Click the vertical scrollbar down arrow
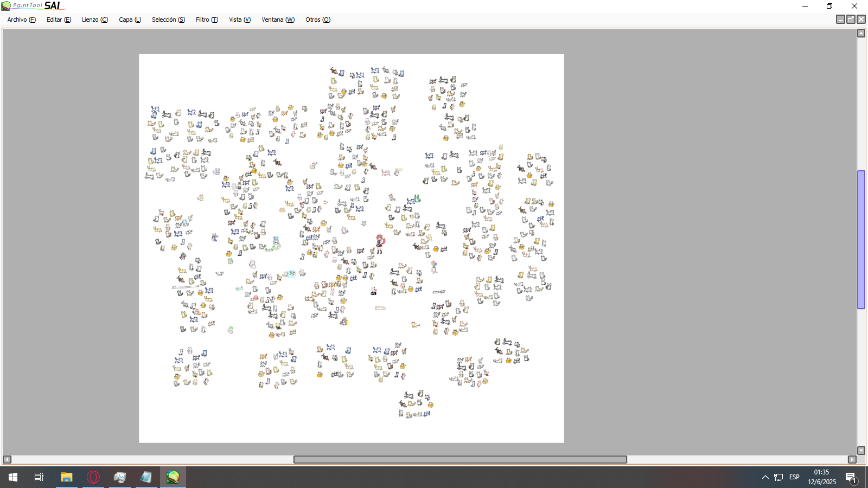 tap(861, 451)
